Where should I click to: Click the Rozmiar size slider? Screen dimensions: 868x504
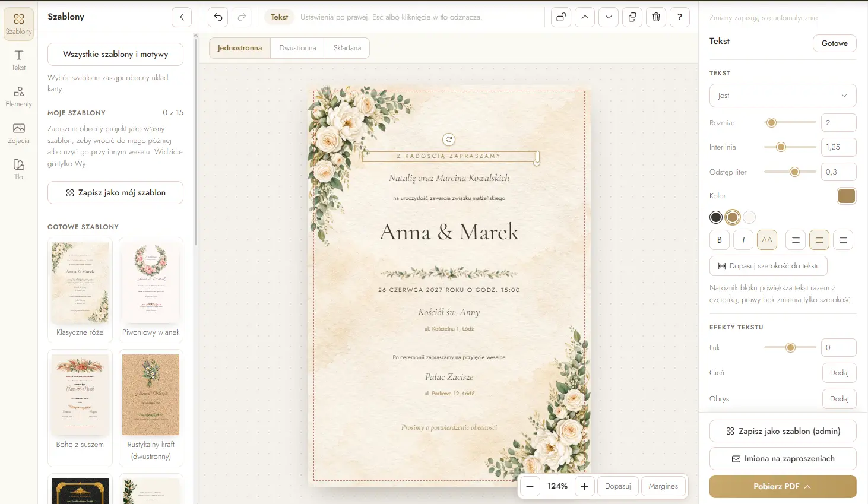(x=790, y=123)
